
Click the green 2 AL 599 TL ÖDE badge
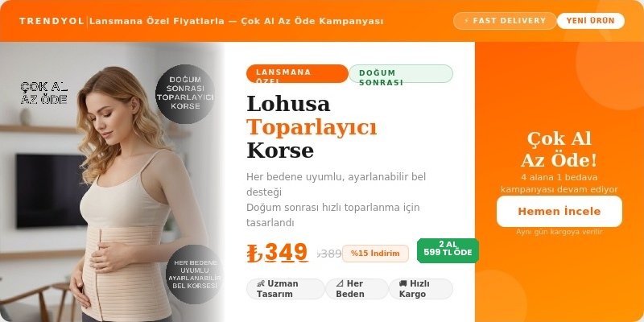click(x=448, y=250)
